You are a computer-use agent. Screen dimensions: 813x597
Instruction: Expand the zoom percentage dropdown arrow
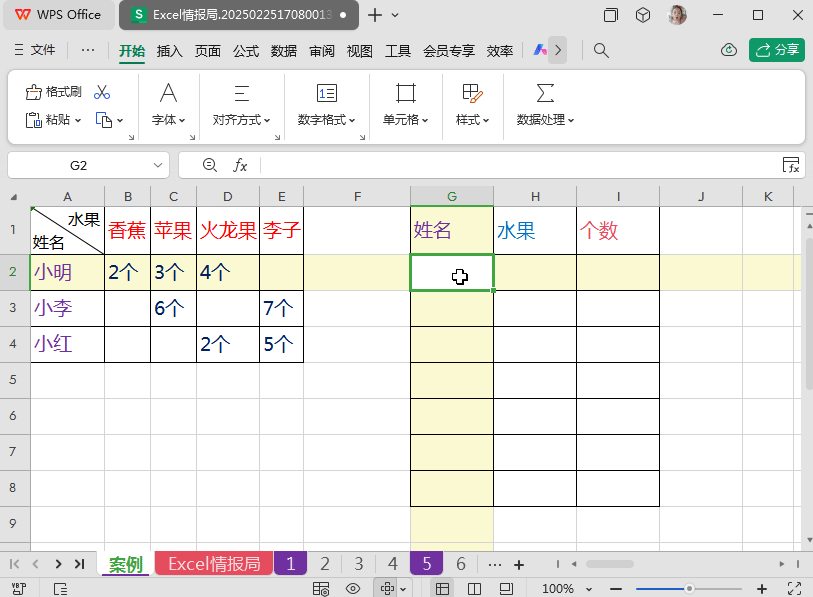coord(589,589)
